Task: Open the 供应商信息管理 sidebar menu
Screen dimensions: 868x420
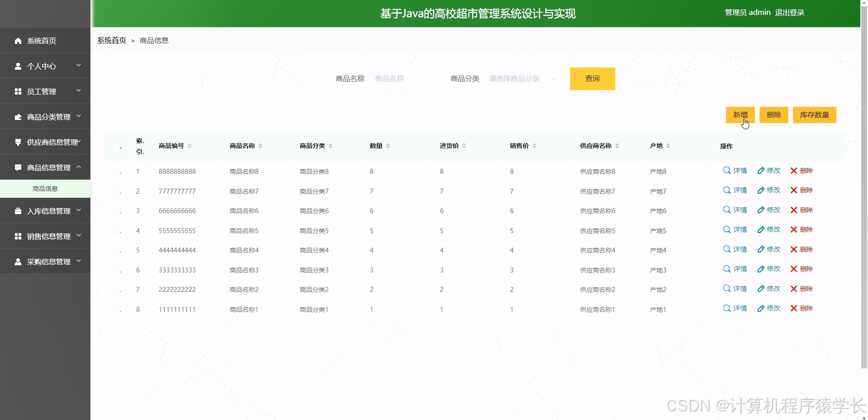Action: point(45,142)
